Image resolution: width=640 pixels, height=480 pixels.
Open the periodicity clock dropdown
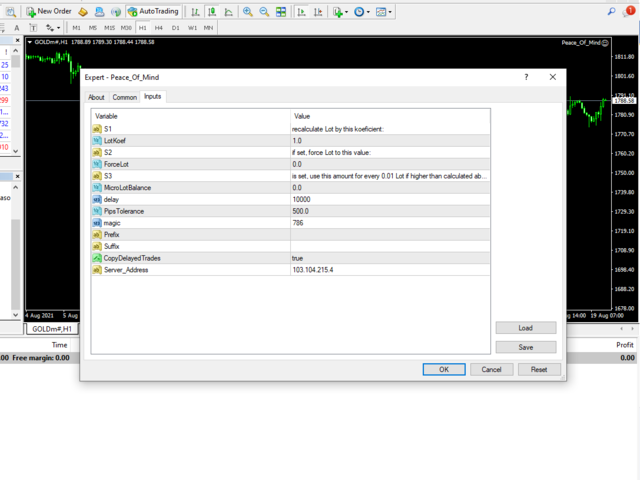point(362,12)
